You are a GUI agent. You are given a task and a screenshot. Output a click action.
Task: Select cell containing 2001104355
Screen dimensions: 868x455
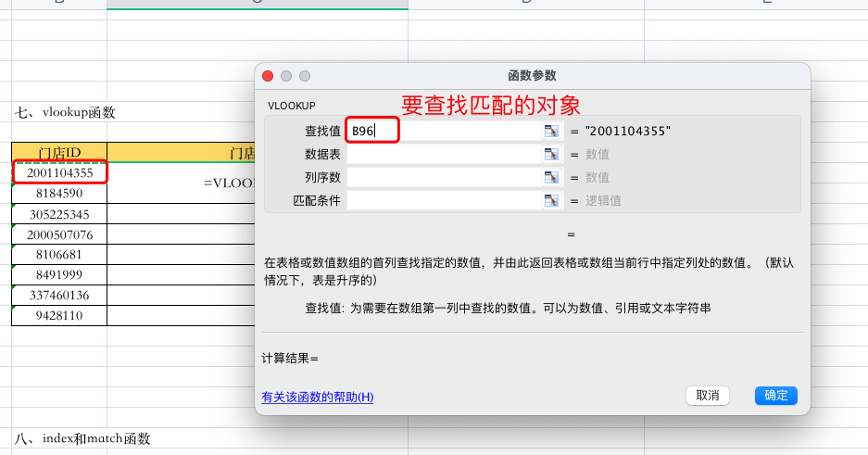(59, 172)
